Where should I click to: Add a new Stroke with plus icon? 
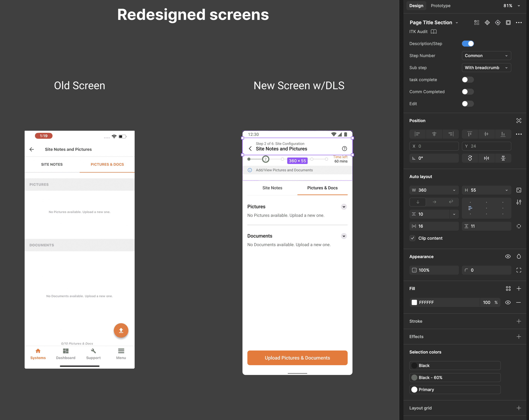tap(518, 321)
